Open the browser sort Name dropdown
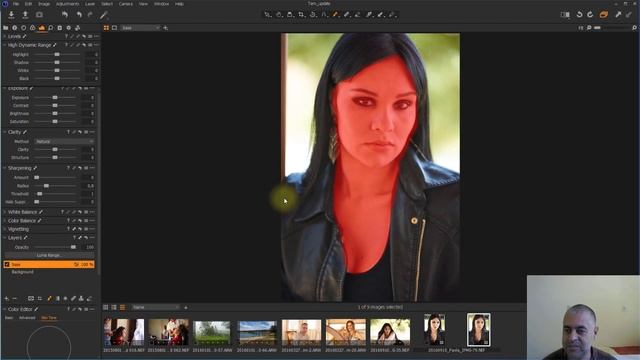 click(x=155, y=307)
